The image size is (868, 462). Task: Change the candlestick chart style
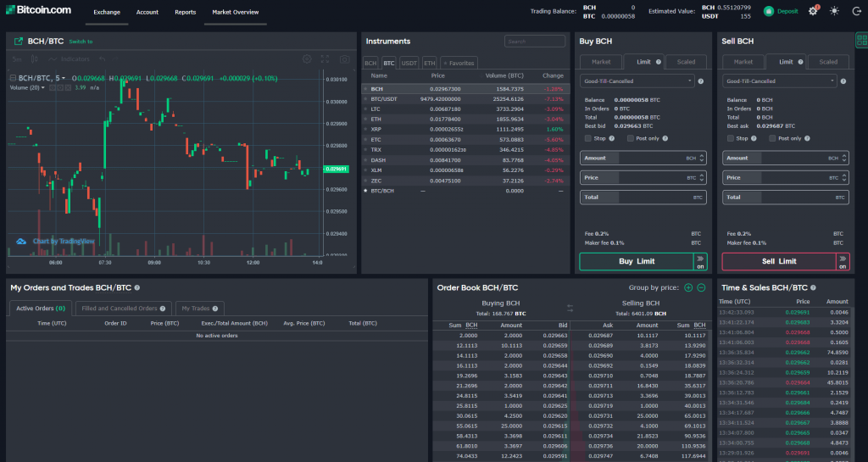[34, 58]
